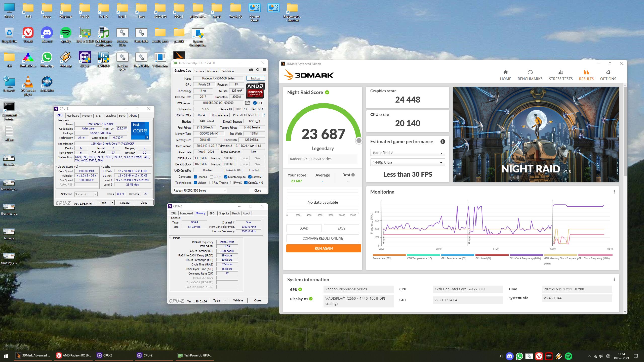
Task: Open Spotify desktop shortcut
Action: click(66, 35)
